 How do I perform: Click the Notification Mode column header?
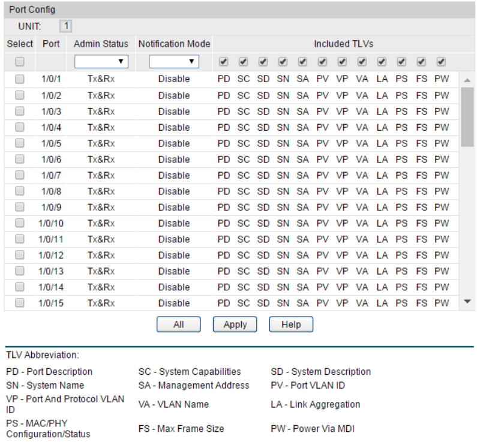click(175, 44)
